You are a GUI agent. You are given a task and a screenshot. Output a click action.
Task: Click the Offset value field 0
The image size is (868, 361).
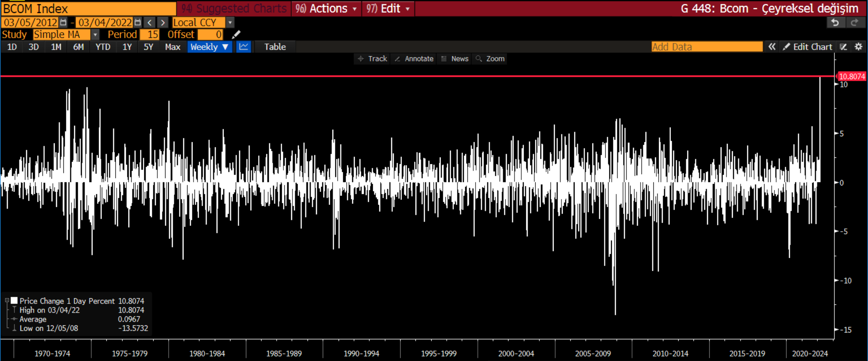210,34
